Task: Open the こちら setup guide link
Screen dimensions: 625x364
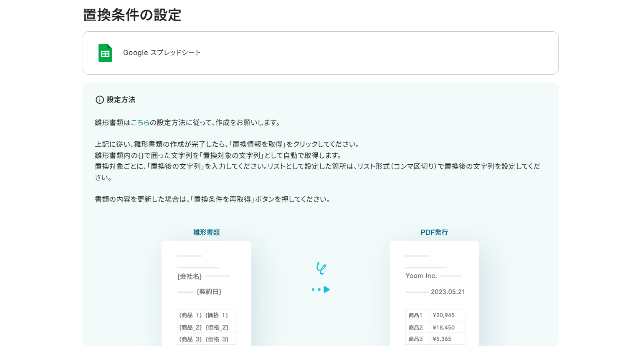Action: point(140,123)
